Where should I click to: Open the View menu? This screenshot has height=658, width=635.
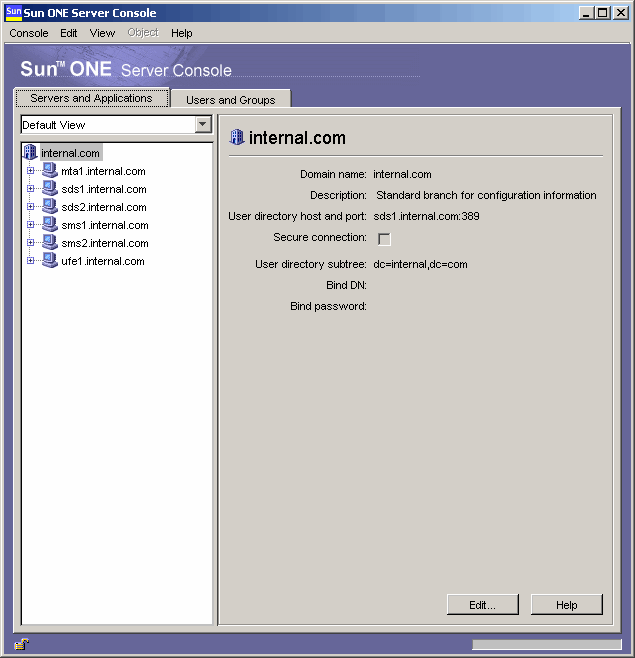(x=102, y=33)
